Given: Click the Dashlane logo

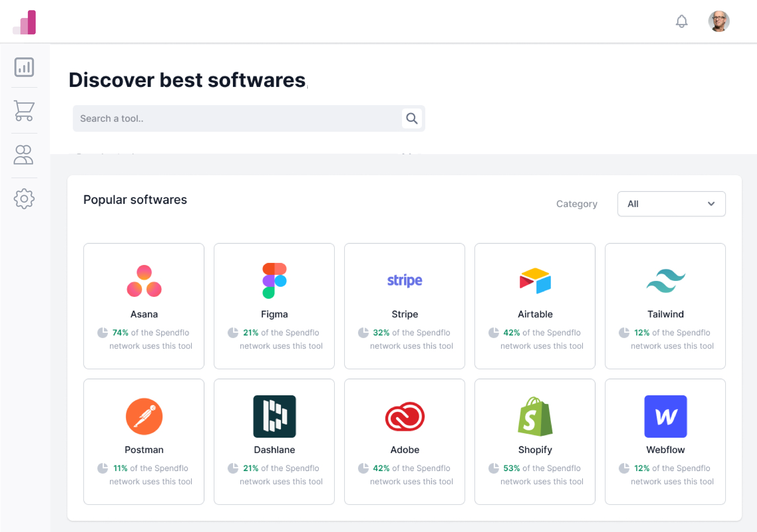Looking at the screenshot, I should tap(274, 416).
